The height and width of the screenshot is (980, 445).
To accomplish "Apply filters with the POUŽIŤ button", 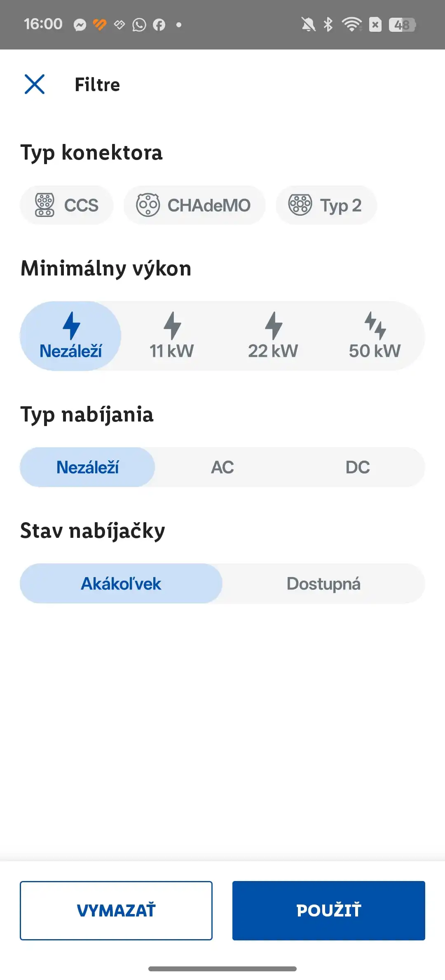I will coord(328,910).
